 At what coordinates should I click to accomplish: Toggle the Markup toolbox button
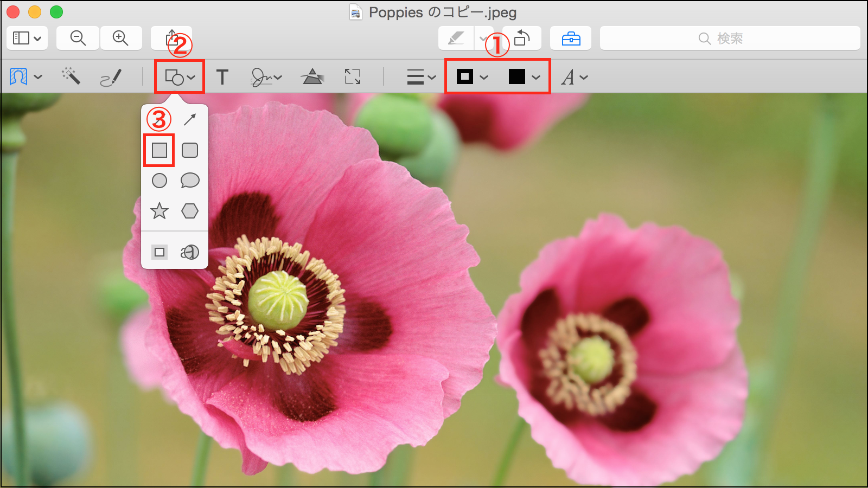point(571,38)
